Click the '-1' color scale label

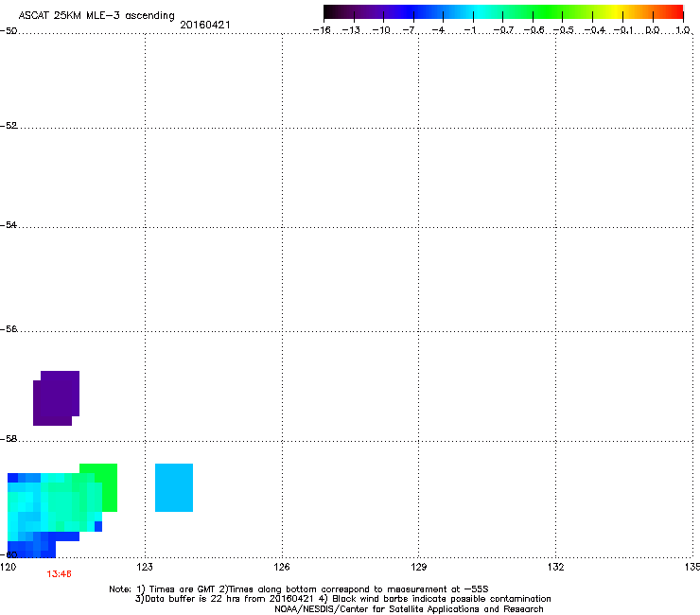[x=469, y=30]
